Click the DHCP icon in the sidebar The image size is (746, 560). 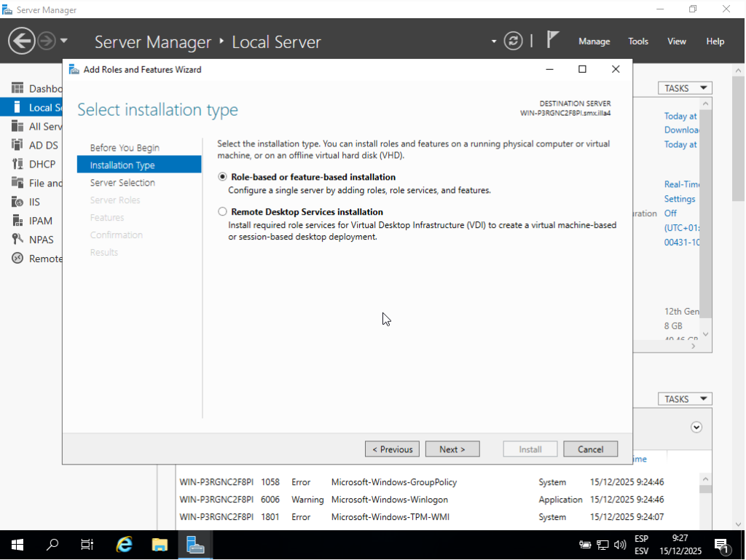(17, 164)
